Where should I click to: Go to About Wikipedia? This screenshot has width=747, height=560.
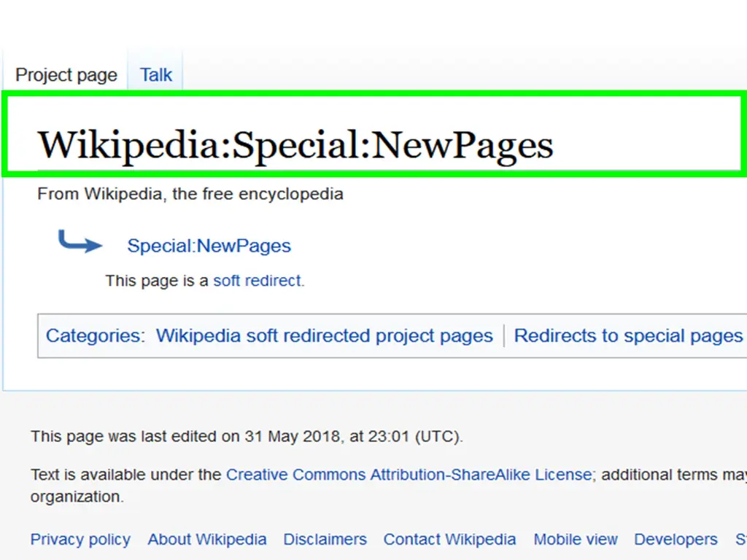(x=206, y=539)
